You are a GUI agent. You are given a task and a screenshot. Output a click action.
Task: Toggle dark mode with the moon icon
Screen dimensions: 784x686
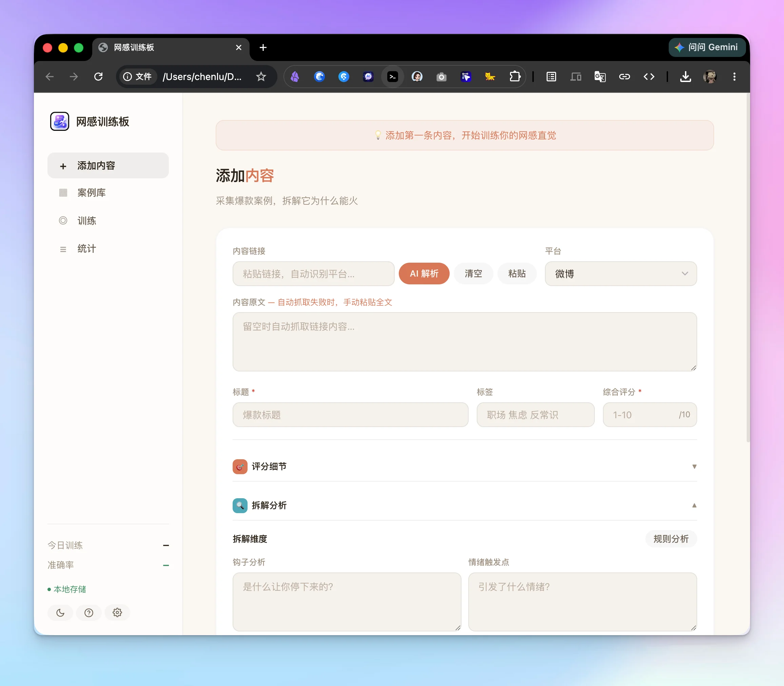60,612
